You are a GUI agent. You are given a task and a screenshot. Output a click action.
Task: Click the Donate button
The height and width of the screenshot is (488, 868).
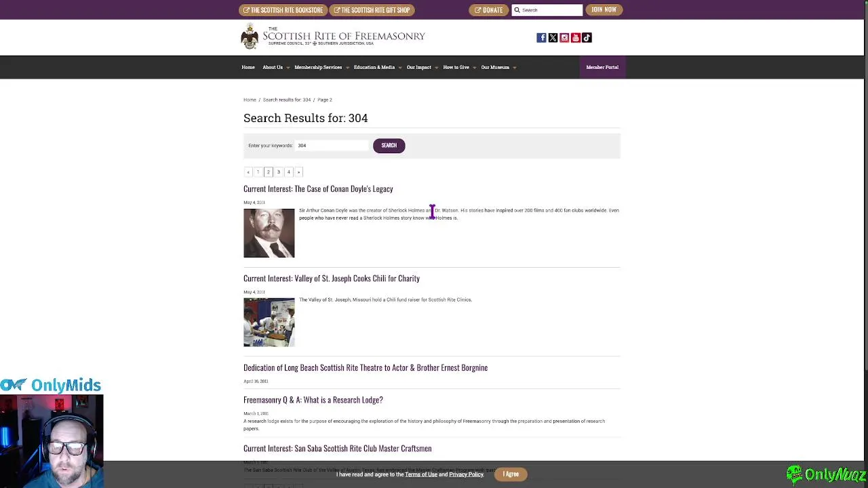pyautogui.click(x=488, y=10)
